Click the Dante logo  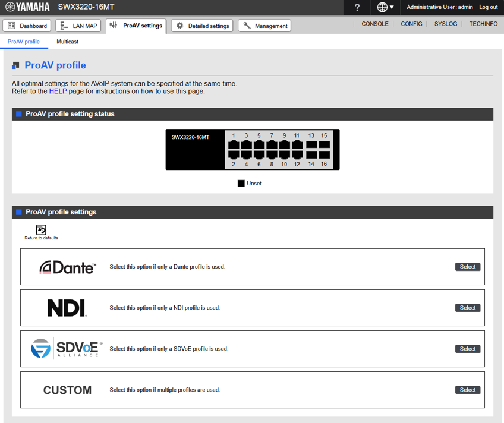[x=68, y=267]
